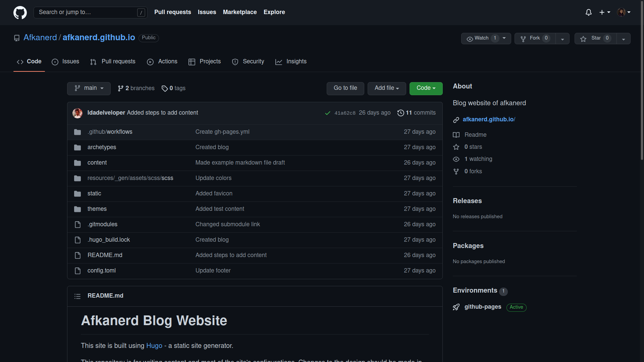Click the GitHub Octocat logo

[x=20, y=12]
